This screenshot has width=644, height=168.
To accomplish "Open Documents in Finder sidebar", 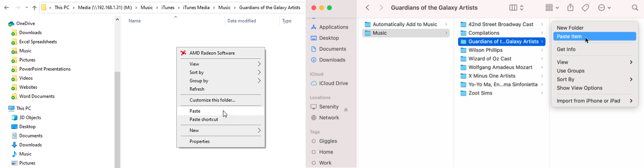I will pyautogui.click(x=328, y=49).
